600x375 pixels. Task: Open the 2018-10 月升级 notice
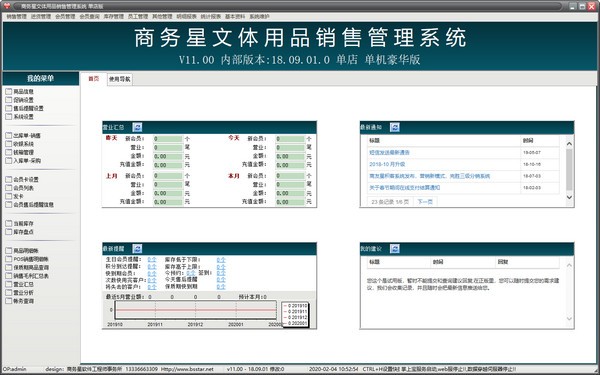pos(387,164)
